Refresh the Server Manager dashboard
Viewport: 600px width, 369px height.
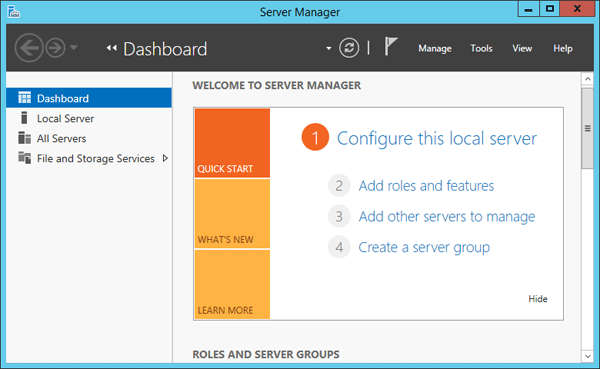click(349, 48)
